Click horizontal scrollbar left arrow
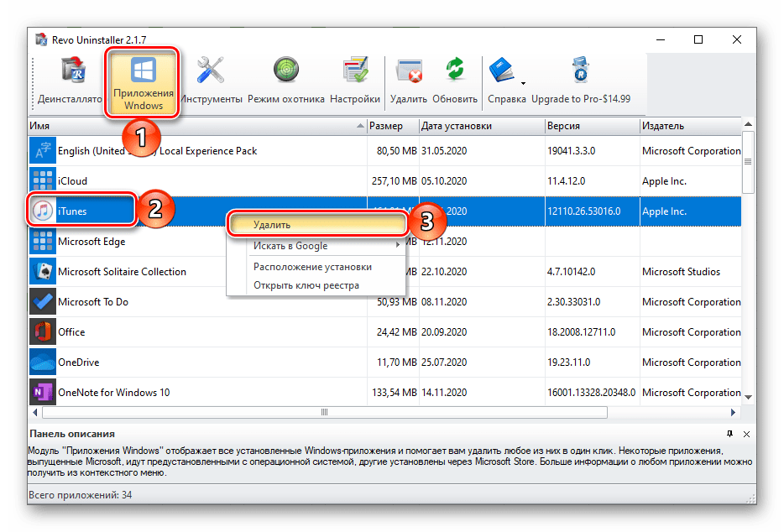The height and width of the screenshot is (532, 784). point(35,413)
